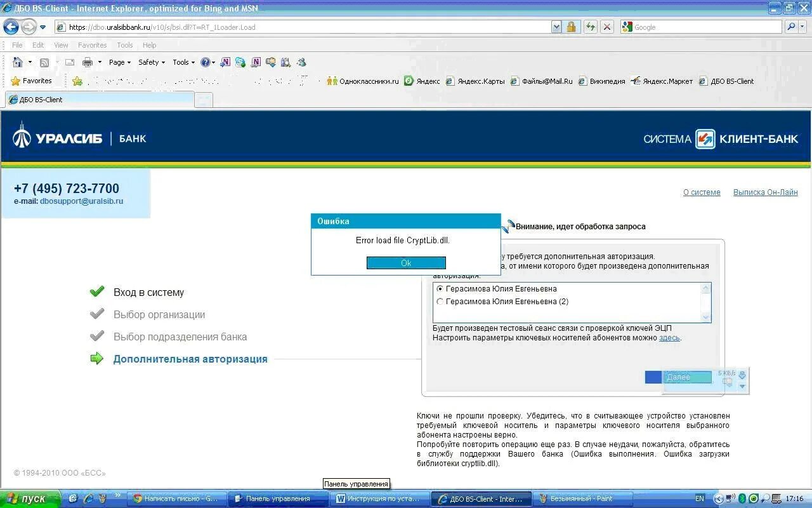Open the Safety dropdown in command bar
The width and height of the screenshot is (812, 508).
(151, 62)
